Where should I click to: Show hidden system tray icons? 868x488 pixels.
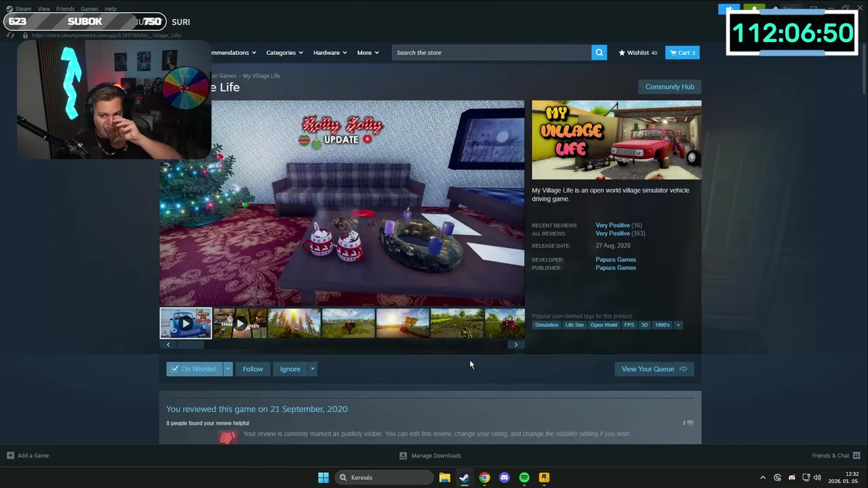763,477
